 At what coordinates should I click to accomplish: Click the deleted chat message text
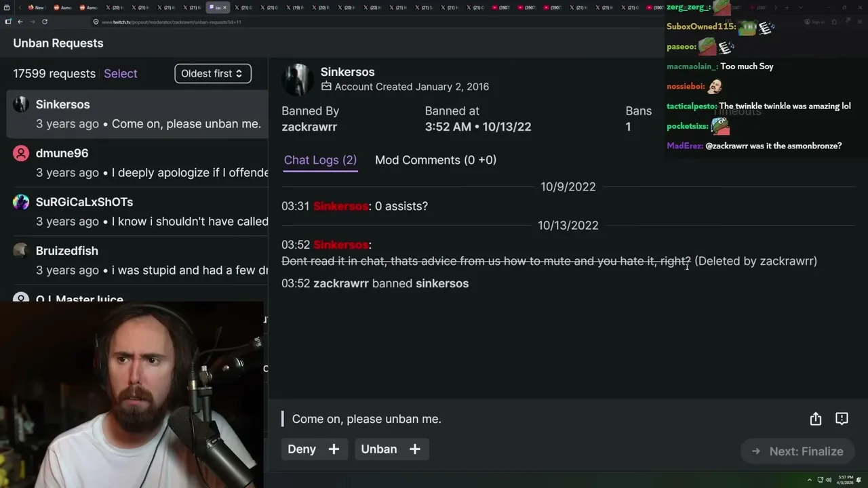point(486,261)
